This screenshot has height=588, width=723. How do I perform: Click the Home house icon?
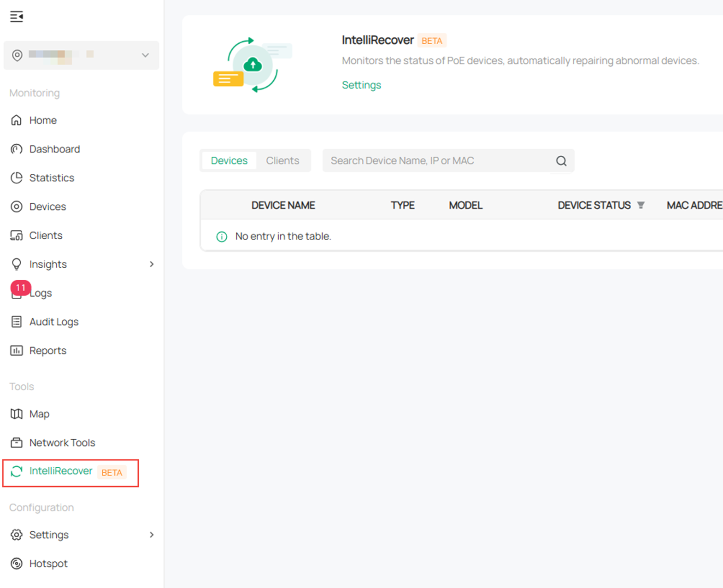click(x=17, y=120)
